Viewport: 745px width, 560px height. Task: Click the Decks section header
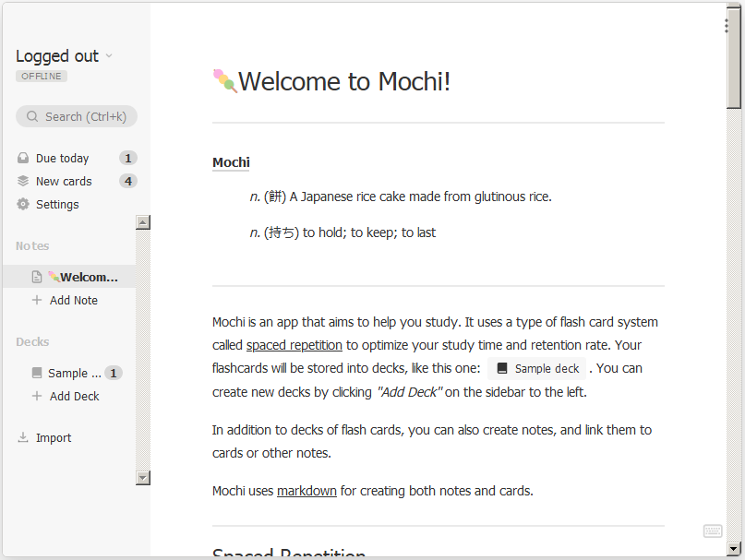(x=32, y=342)
